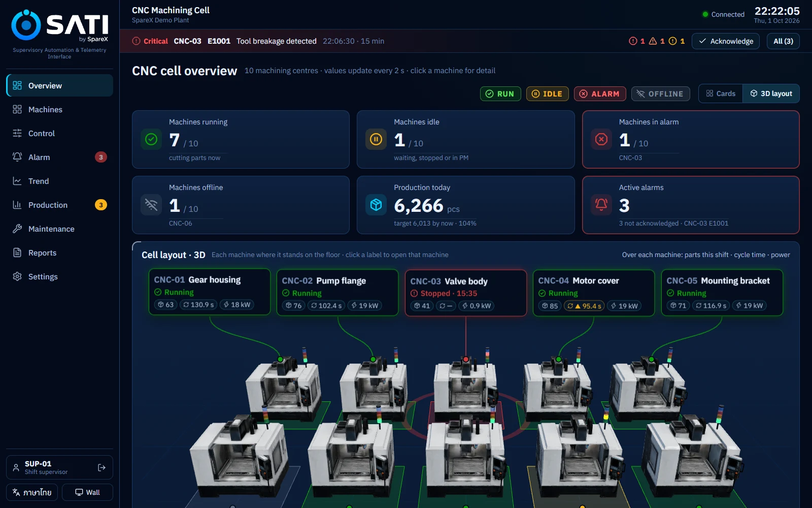Navigate to the Trend page
The image size is (812, 508).
[x=59, y=181]
